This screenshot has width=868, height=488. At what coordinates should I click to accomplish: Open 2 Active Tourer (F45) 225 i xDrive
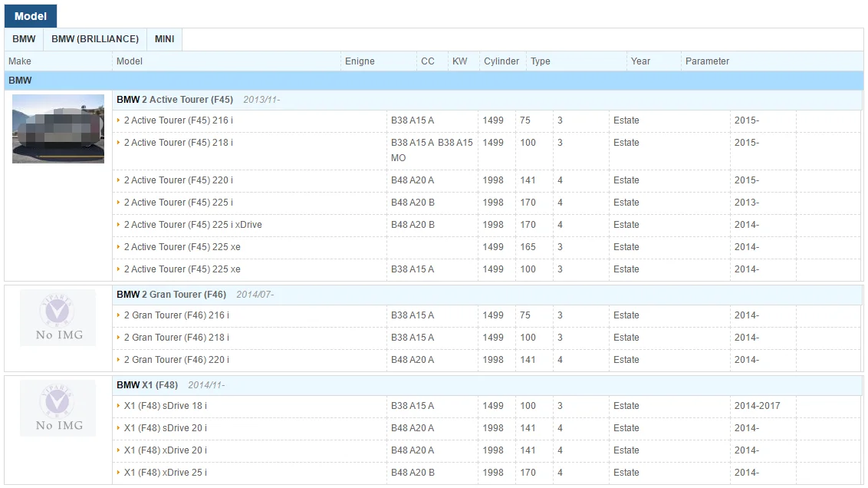click(192, 224)
